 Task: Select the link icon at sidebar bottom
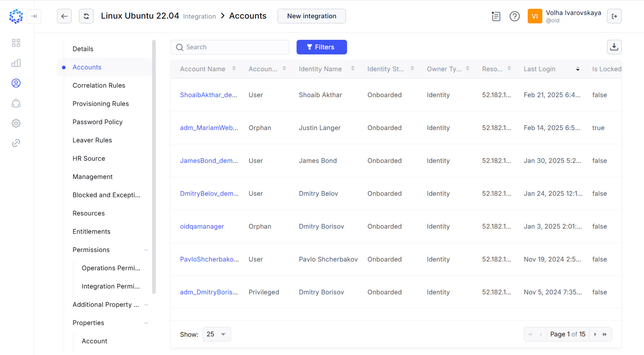(16, 143)
